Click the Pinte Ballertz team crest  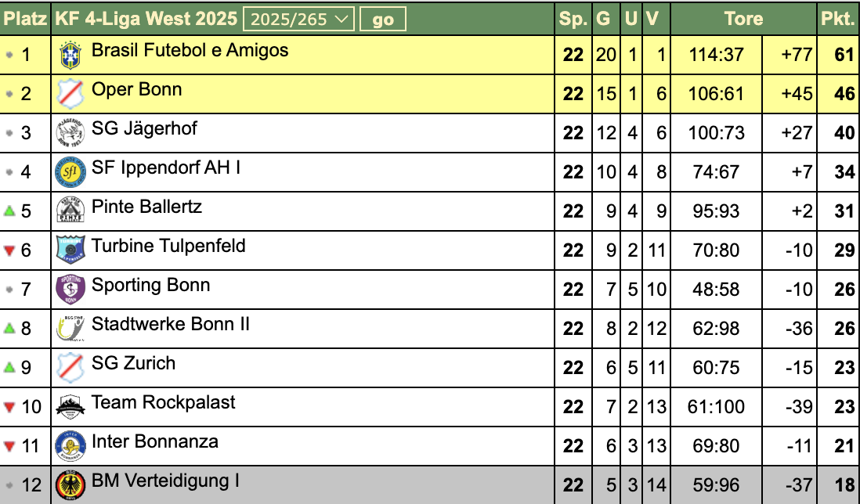[x=70, y=211]
